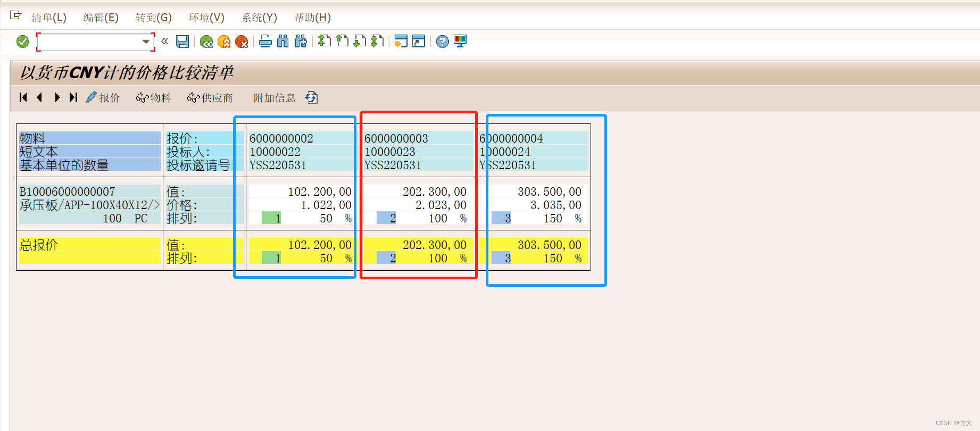This screenshot has width=980, height=431.
Task: Click inside the transaction command field
Action: tap(90, 42)
